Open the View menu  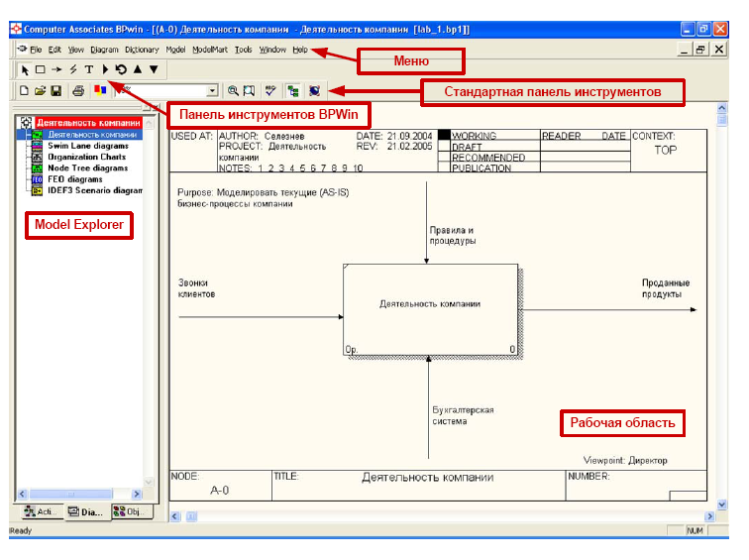coord(76,50)
